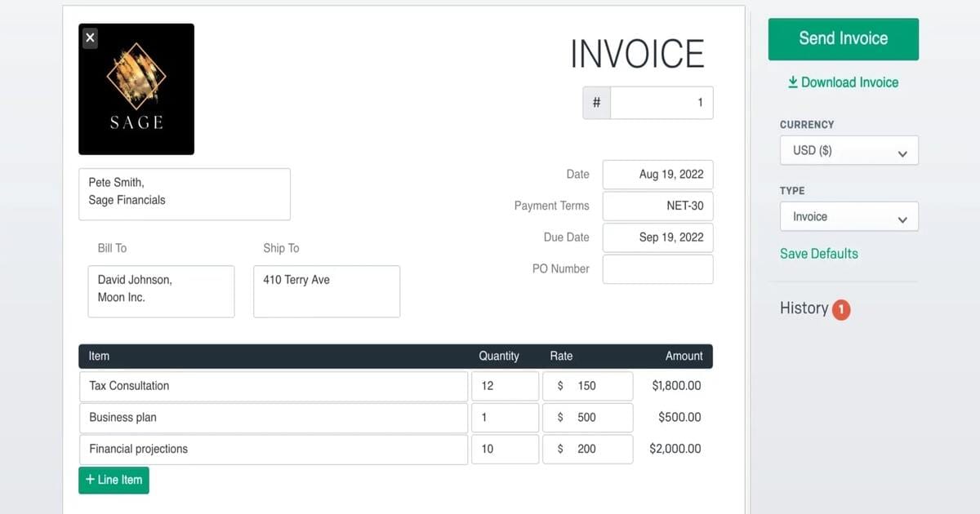
Task: Click the $1,800.00 amount
Action: [676, 386]
